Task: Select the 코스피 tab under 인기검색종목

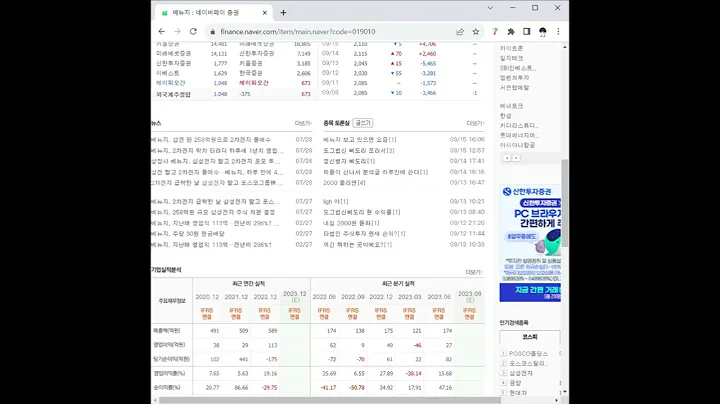Action: point(530,337)
